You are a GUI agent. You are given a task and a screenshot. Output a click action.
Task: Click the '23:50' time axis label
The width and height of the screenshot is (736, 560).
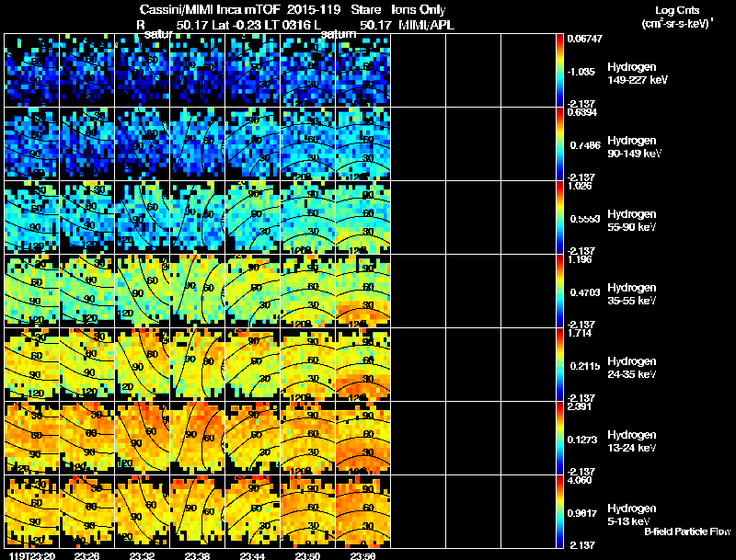(x=307, y=555)
